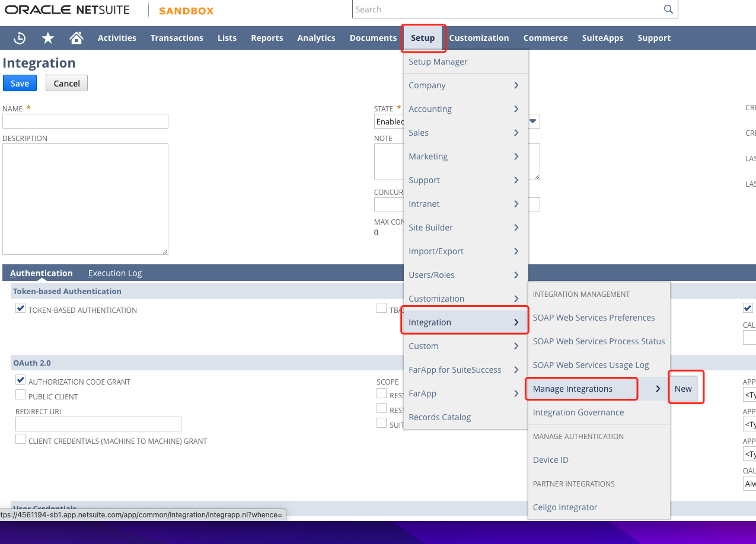This screenshot has width=756, height=544.
Task: Select Manage Integrations in the submenu
Action: [x=598, y=389]
